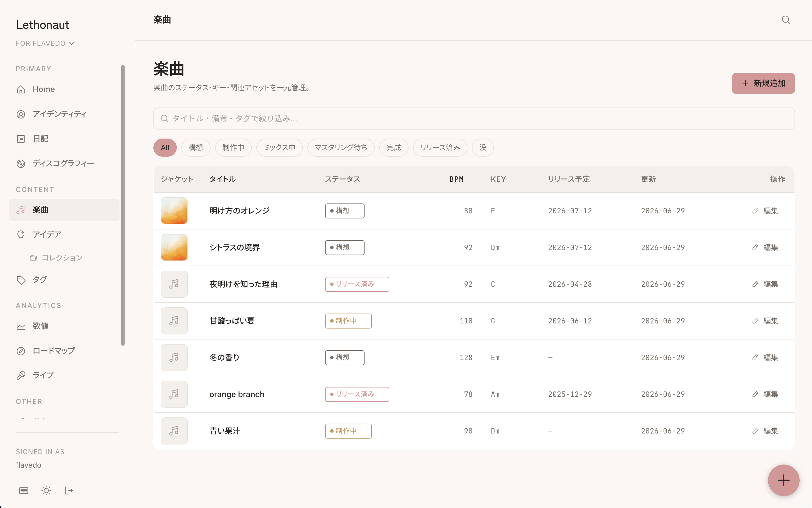Click the リリース予定 column header
The width and height of the screenshot is (812, 508).
pos(569,179)
